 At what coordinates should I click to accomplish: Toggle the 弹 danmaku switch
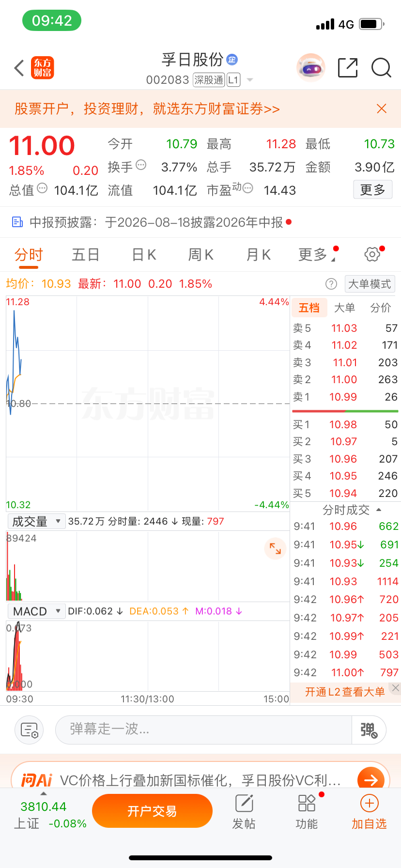click(x=369, y=730)
